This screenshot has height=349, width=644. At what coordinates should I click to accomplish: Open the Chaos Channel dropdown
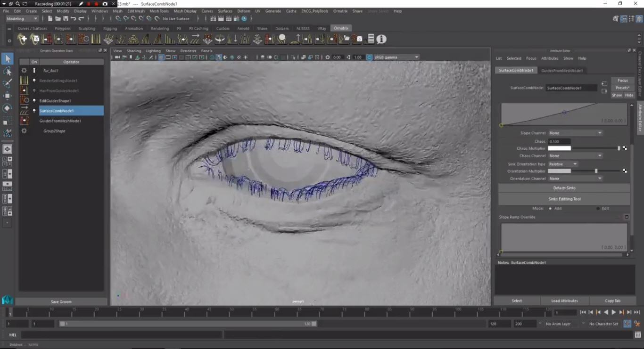pyautogui.click(x=575, y=155)
